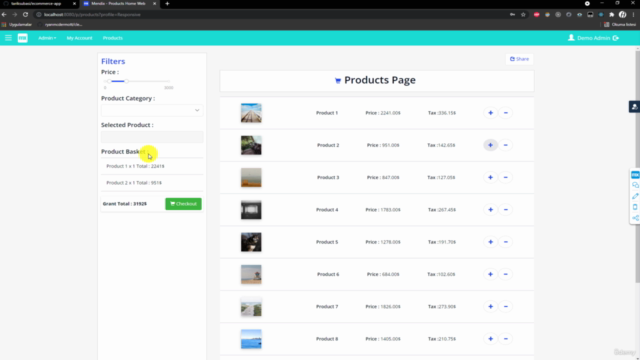Add Product 2 with plus button
Viewport: 640px width, 360px height.
click(490, 145)
